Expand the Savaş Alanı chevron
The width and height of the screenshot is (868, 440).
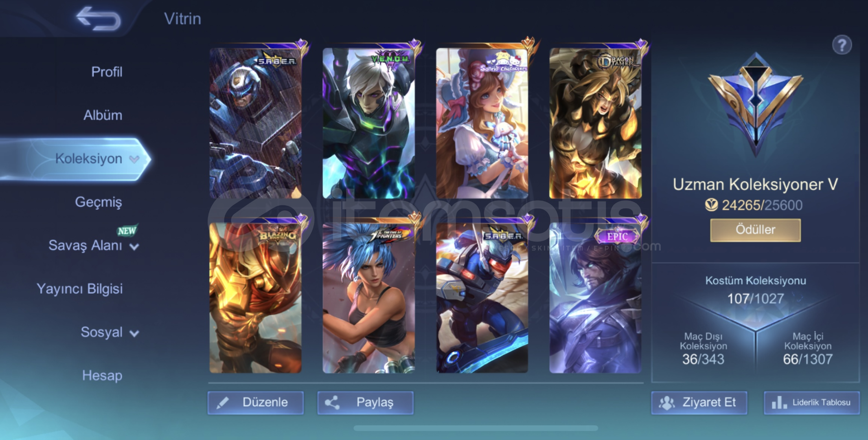134,246
